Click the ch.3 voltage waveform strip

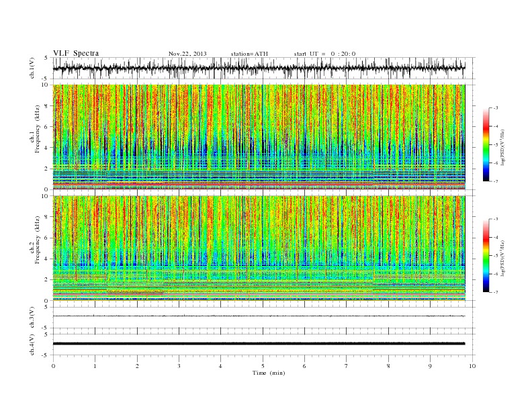tap(259, 316)
